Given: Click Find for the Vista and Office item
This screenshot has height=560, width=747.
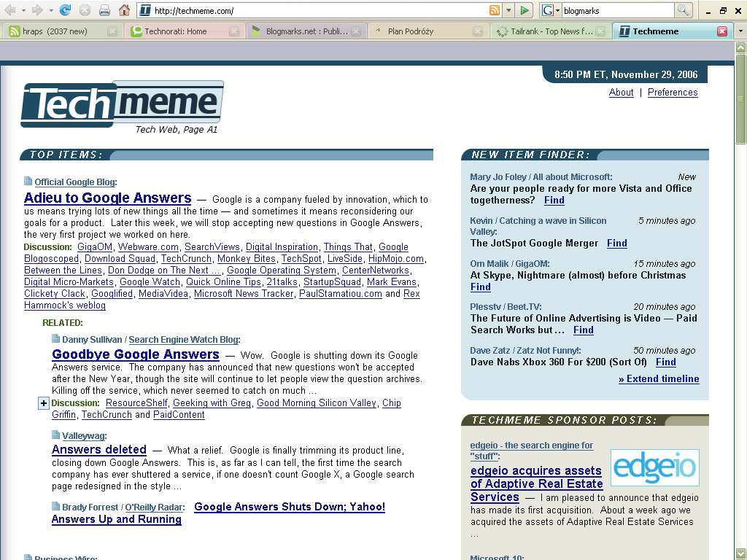Looking at the screenshot, I should pos(554,201).
